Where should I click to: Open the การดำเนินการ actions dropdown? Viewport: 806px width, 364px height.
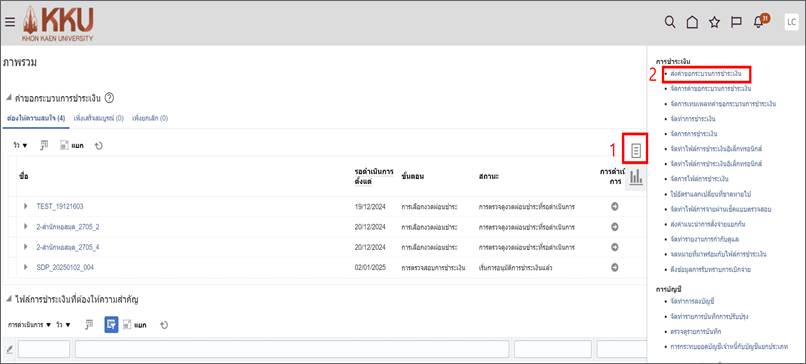(30, 325)
